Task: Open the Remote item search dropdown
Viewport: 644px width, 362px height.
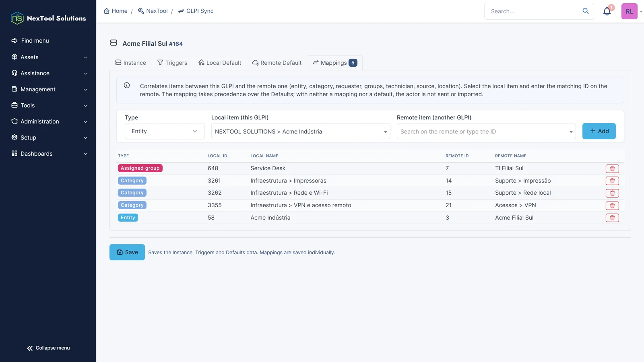Action: click(x=486, y=131)
